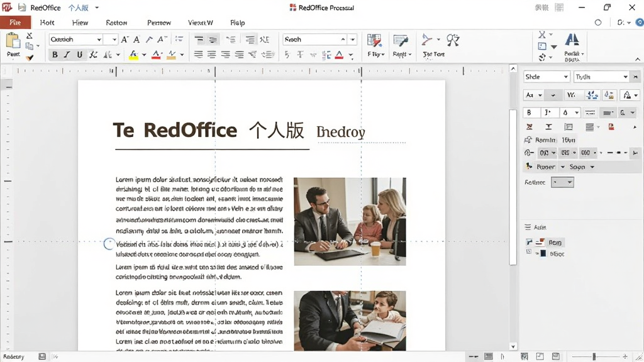
Task: Center align the paragraph text
Action: click(212, 54)
